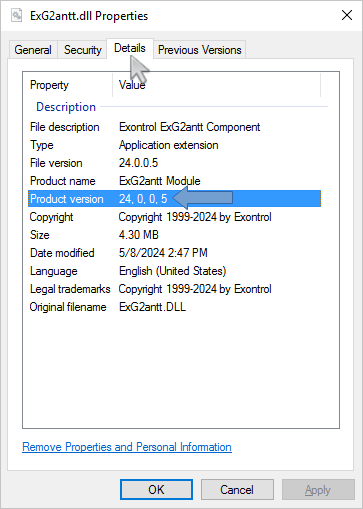
Task: Select the Details tab
Action: tap(130, 48)
